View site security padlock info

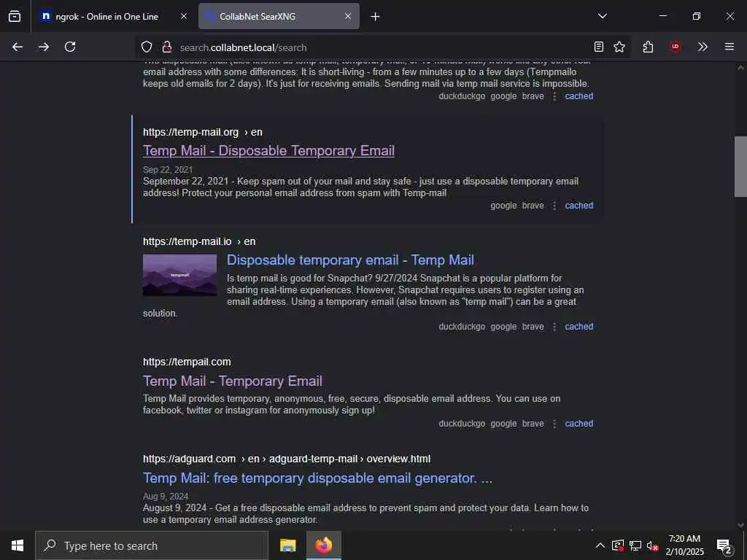[167, 47]
